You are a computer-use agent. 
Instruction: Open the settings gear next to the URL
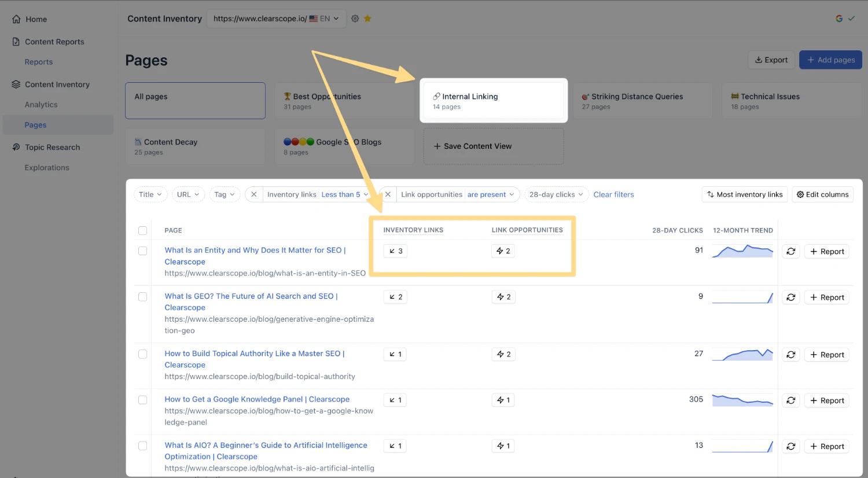(355, 19)
